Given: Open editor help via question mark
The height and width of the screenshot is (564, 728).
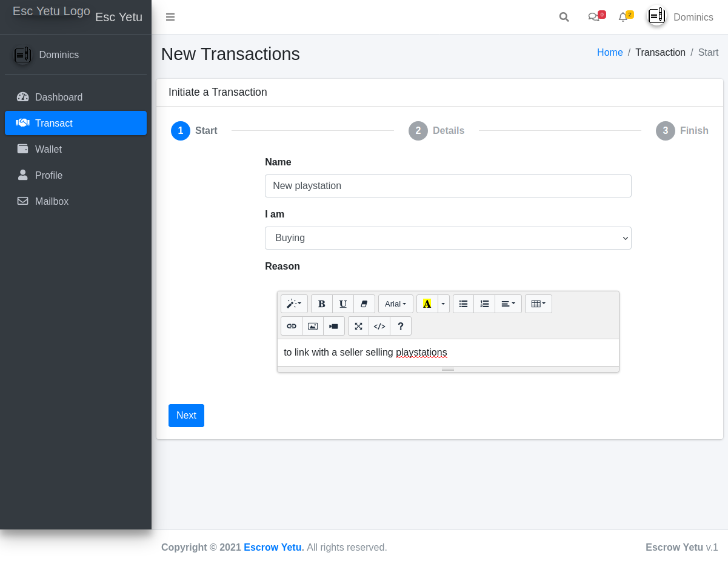Looking at the screenshot, I should (401, 326).
